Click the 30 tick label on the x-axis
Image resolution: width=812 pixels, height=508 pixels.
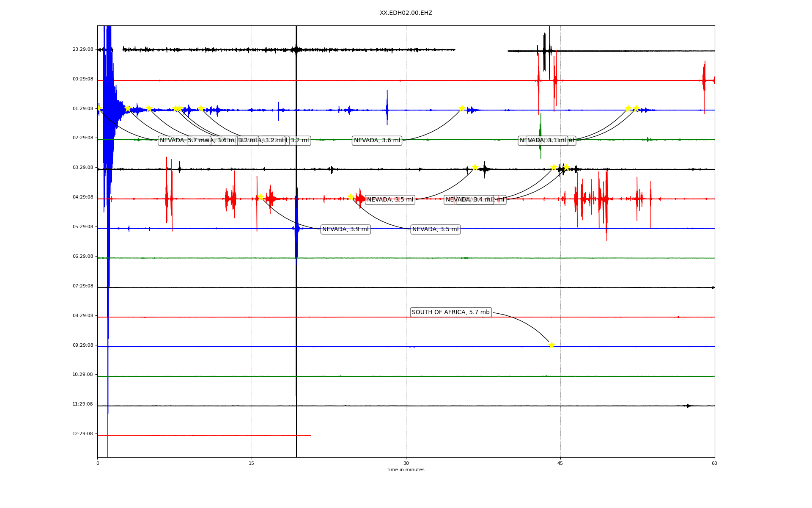pyautogui.click(x=406, y=463)
